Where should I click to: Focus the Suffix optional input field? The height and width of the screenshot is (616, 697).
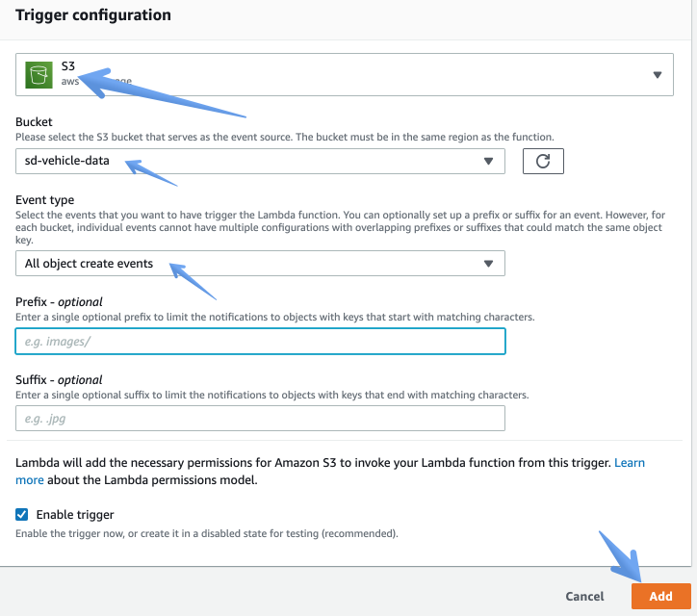tap(260, 419)
